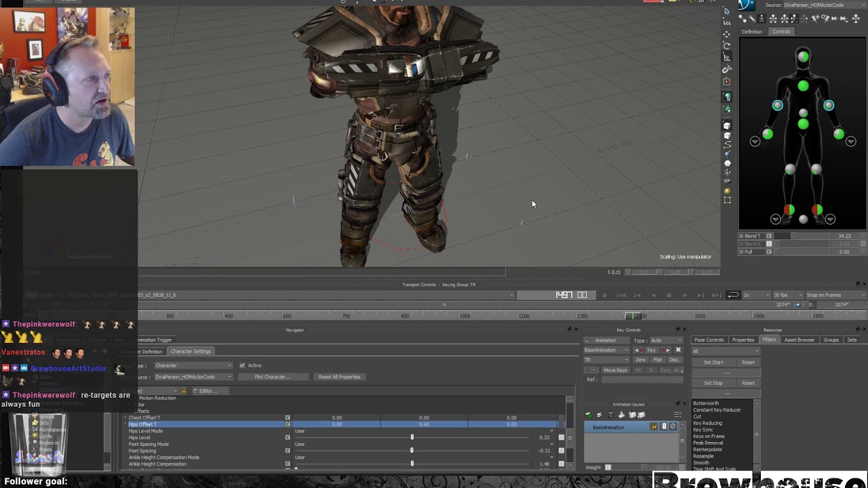
Task: Select the hips effector on character figure
Action: click(x=803, y=123)
